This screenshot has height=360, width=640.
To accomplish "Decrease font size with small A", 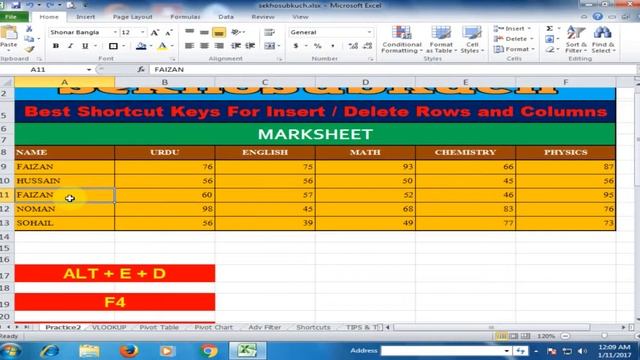I will pyautogui.click(x=169, y=33).
